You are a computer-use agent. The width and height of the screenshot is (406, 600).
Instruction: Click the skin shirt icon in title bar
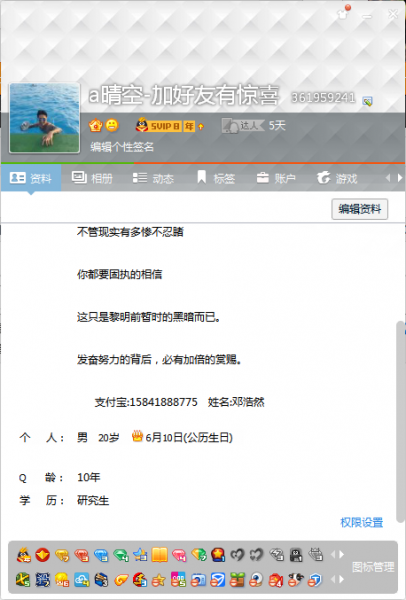coord(343,14)
